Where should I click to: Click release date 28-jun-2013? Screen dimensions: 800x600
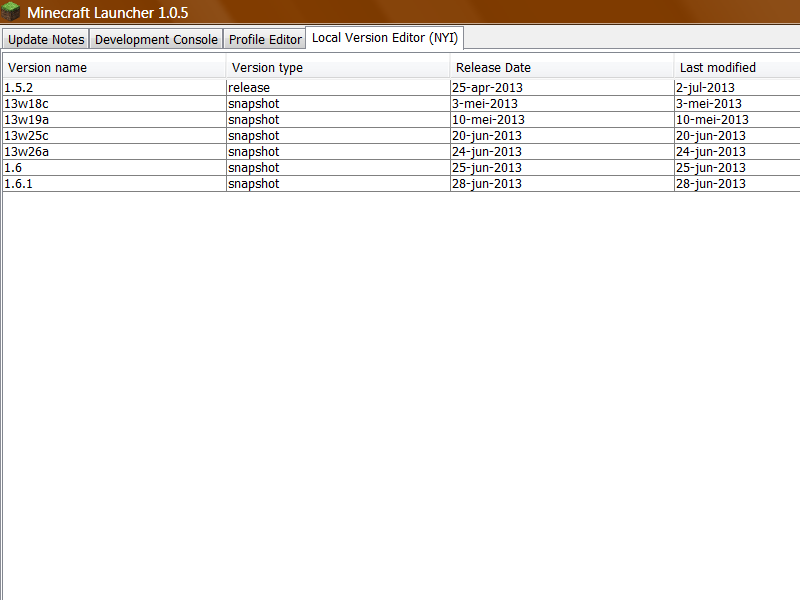pos(562,184)
